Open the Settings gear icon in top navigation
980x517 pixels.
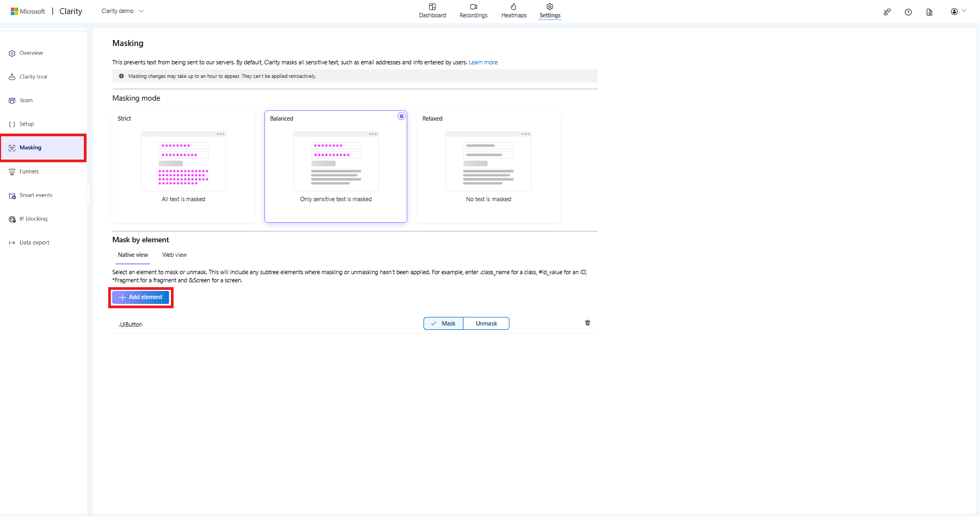(x=549, y=6)
